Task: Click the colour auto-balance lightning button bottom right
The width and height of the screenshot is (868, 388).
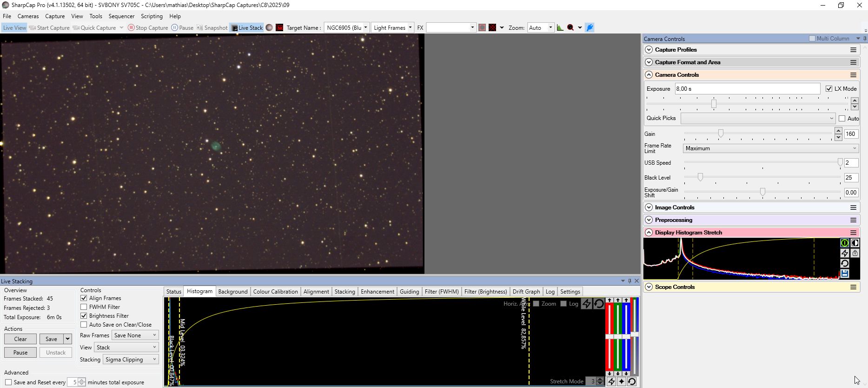Action: coord(611,381)
